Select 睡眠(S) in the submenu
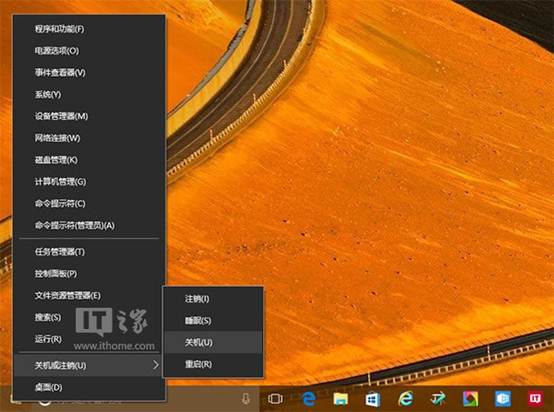The image size is (554, 412). point(213,321)
